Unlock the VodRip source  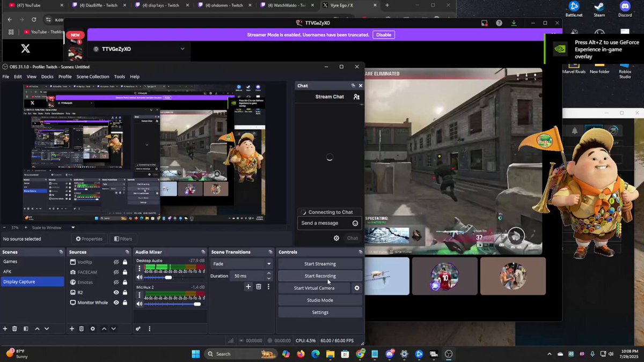tap(125, 262)
